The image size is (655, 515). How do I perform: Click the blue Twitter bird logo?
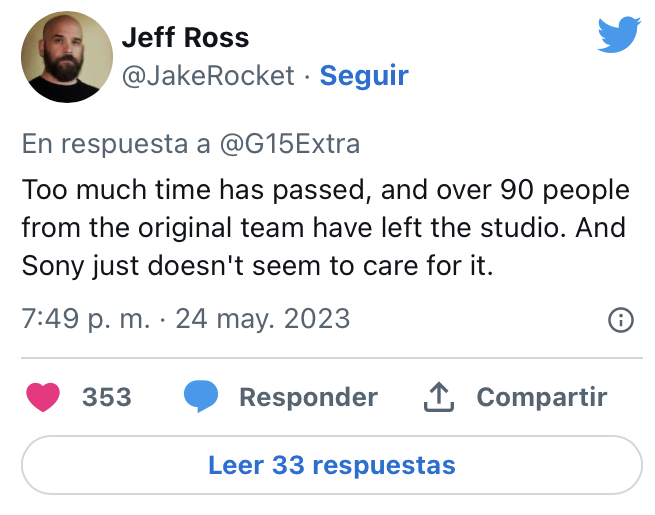619,35
